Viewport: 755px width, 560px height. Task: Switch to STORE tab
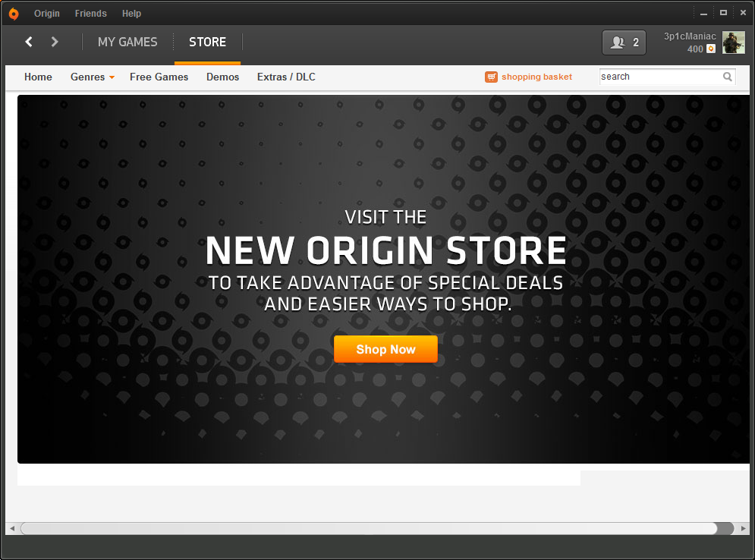tap(207, 42)
